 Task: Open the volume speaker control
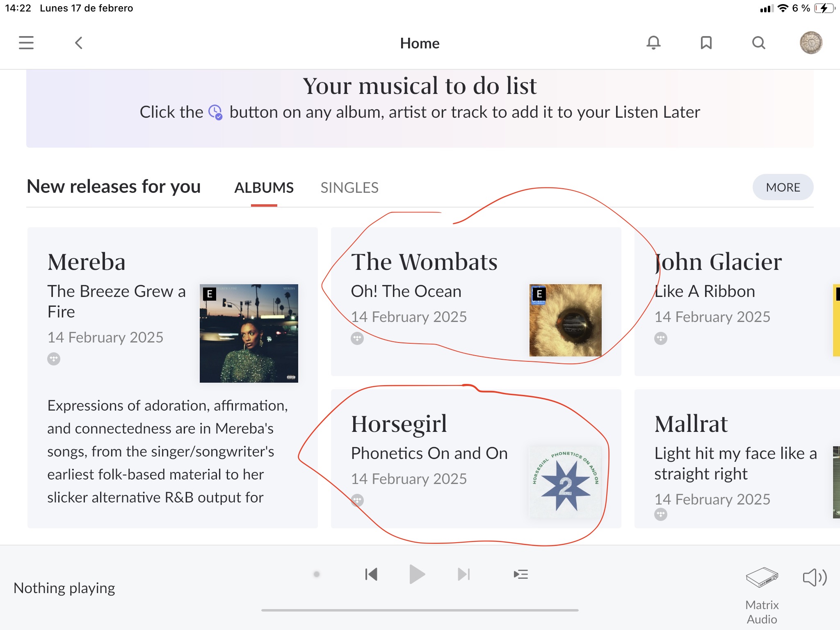tap(815, 577)
